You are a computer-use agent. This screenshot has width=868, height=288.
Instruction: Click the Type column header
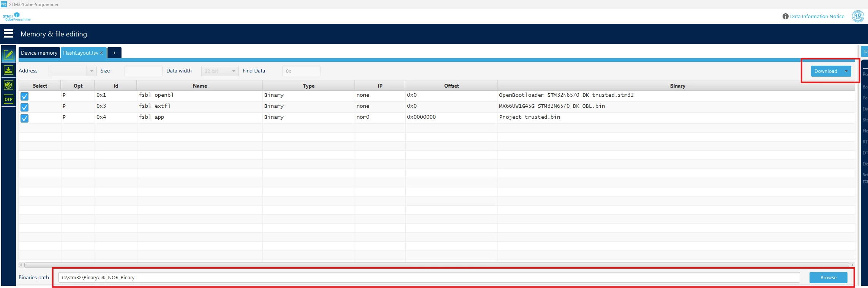[x=309, y=86]
